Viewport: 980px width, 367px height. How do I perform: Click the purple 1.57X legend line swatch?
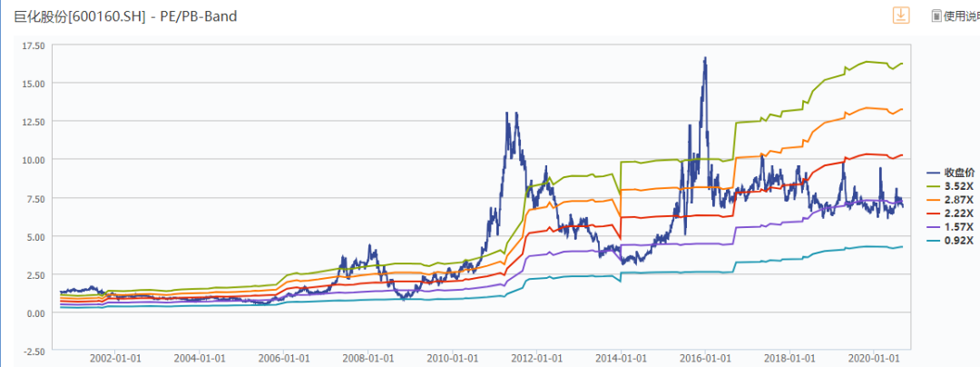tap(932, 225)
